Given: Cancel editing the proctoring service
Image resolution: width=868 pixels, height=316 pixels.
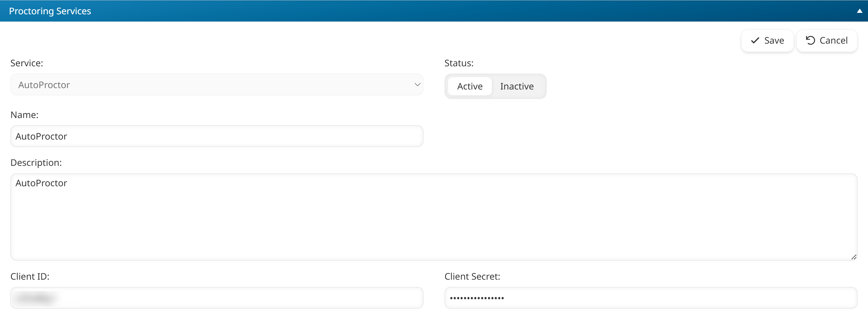Looking at the screenshot, I should coord(827,40).
